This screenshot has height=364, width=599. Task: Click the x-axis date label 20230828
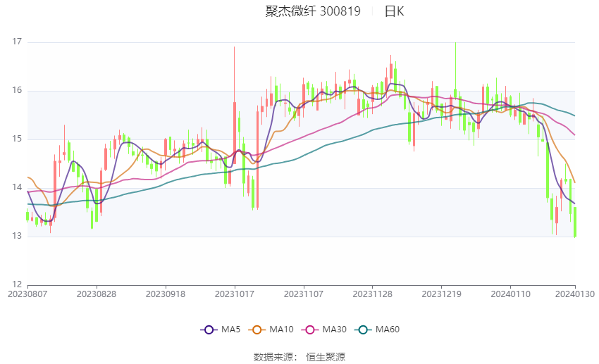pos(97,294)
